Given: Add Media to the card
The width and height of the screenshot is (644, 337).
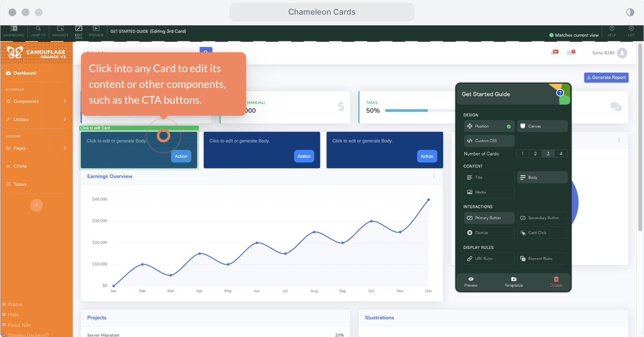Looking at the screenshot, I should (x=489, y=192).
